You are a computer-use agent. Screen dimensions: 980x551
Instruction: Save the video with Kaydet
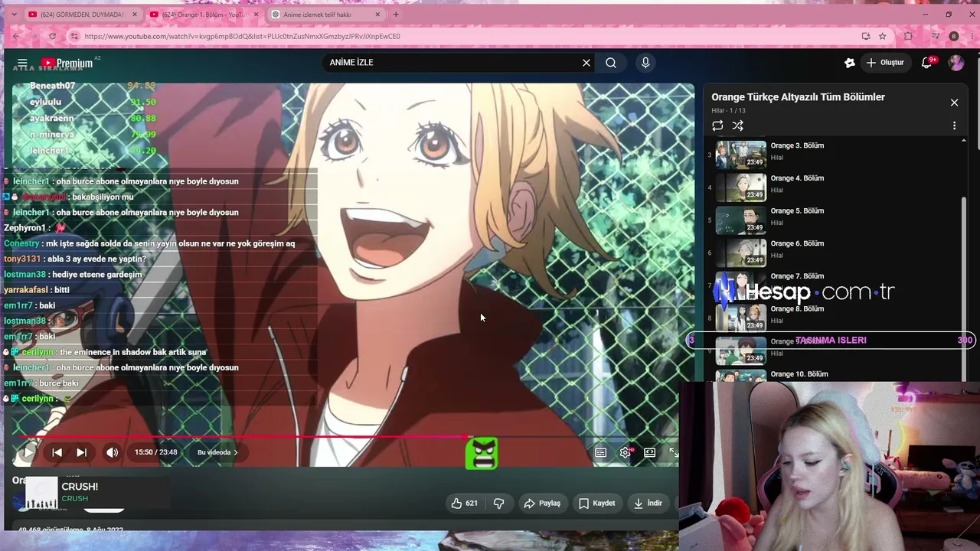[x=596, y=503]
